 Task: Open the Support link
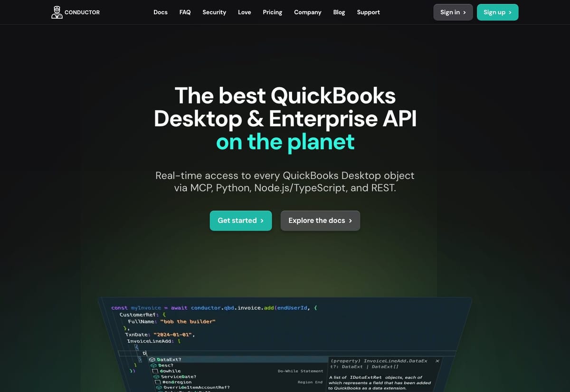click(x=368, y=12)
